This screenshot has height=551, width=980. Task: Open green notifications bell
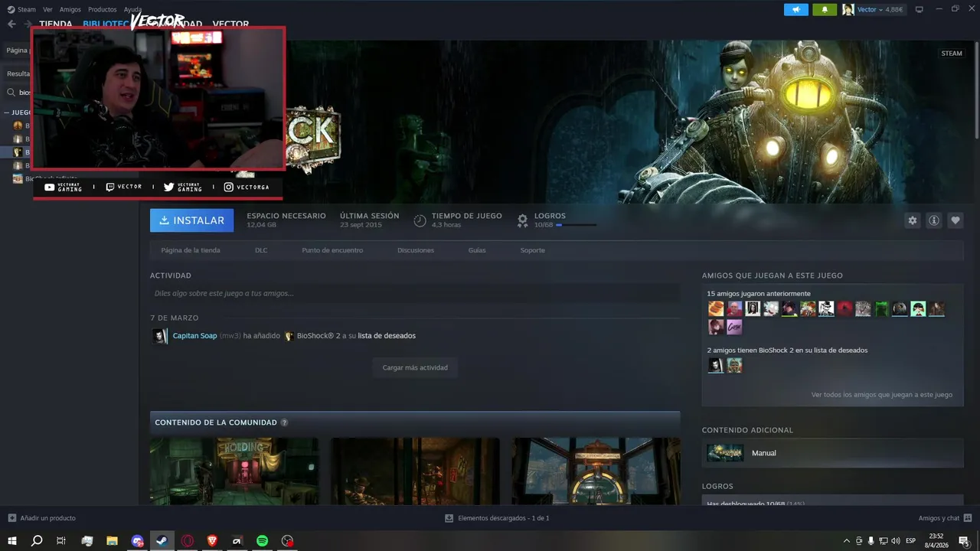click(825, 9)
